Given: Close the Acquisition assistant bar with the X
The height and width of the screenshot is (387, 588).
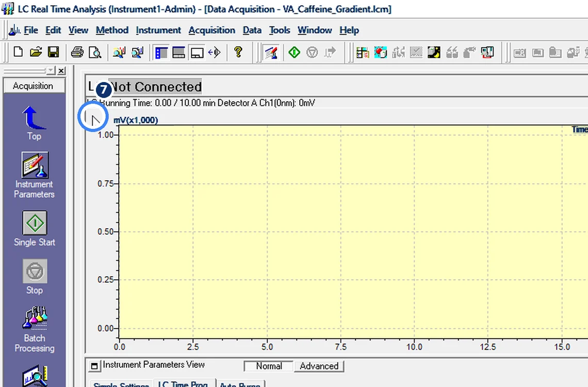Looking at the screenshot, I should point(61,71).
